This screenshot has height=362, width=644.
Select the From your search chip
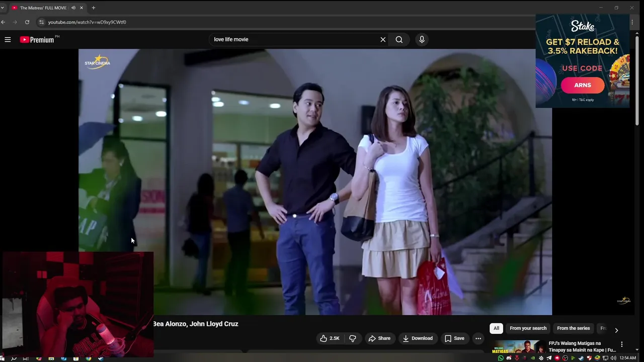tap(528, 328)
